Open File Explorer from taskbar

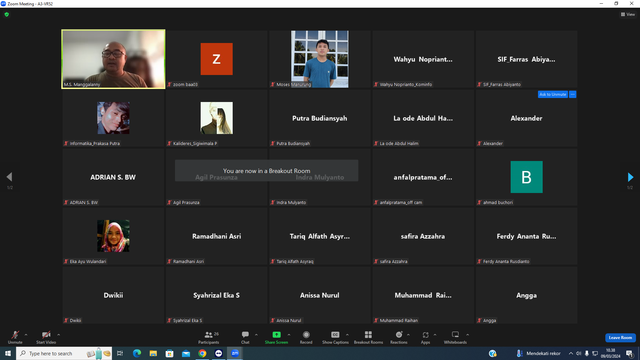[x=153, y=353]
